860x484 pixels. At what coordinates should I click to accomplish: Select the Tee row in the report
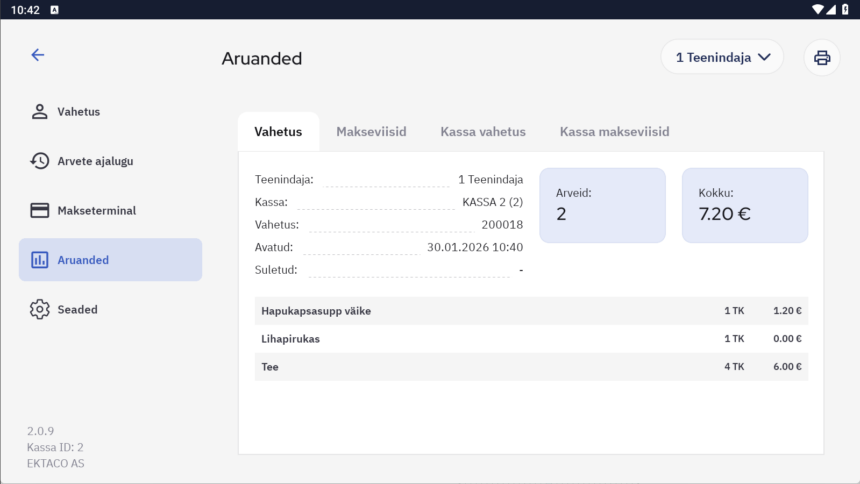pos(531,367)
